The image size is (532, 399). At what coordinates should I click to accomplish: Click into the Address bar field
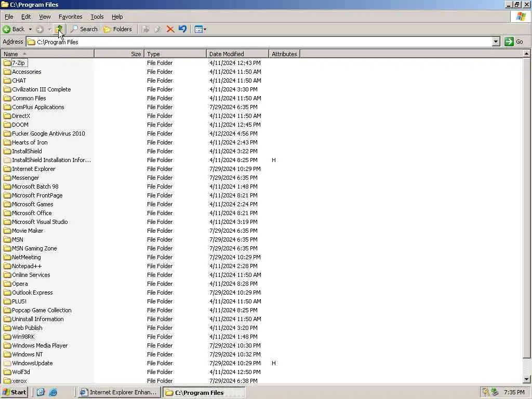coord(260,42)
